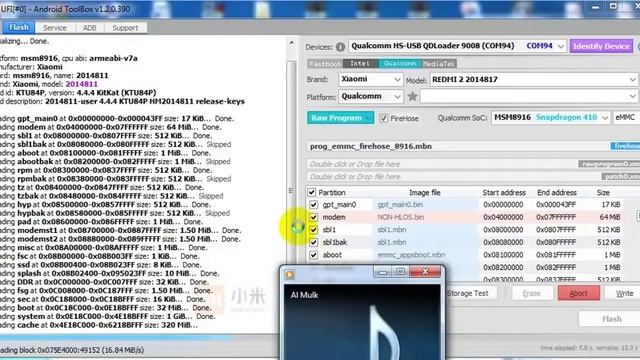Click the 0x04000000 start address cell
The image size is (640, 360).
click(503, 217)
